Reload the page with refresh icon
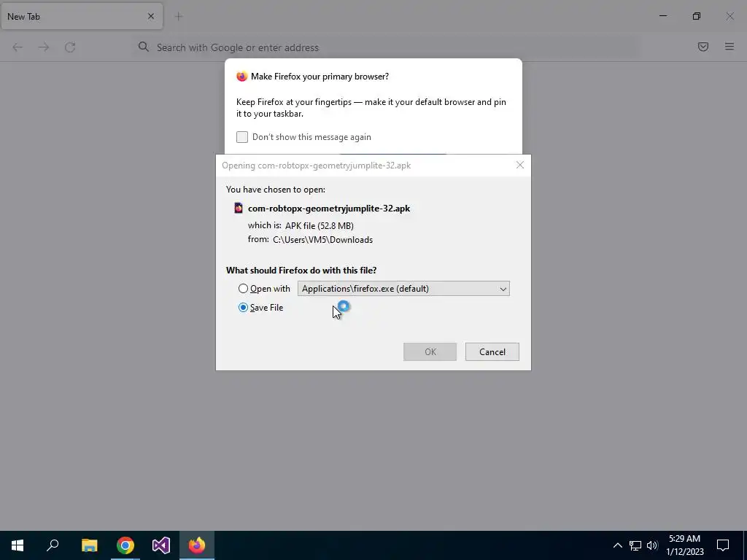Screen dimensions: 747x560 [x=70, y=47]
